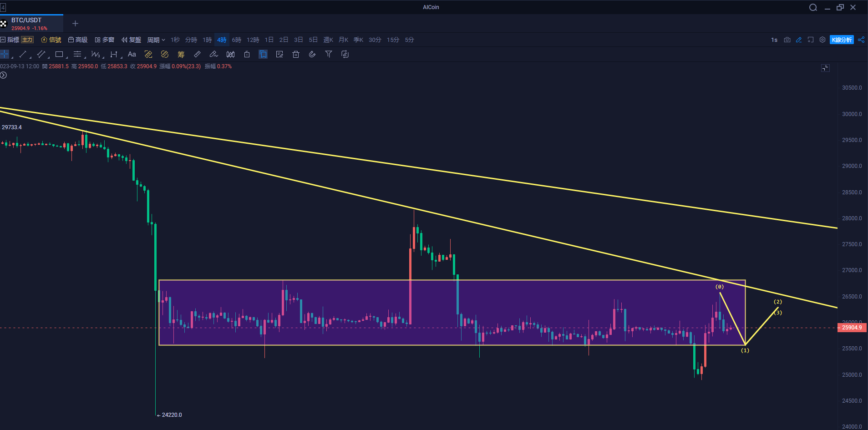The image size is (868, 430).
Task: Take a chart screenshot with camera icon
Action: point(787,40)
